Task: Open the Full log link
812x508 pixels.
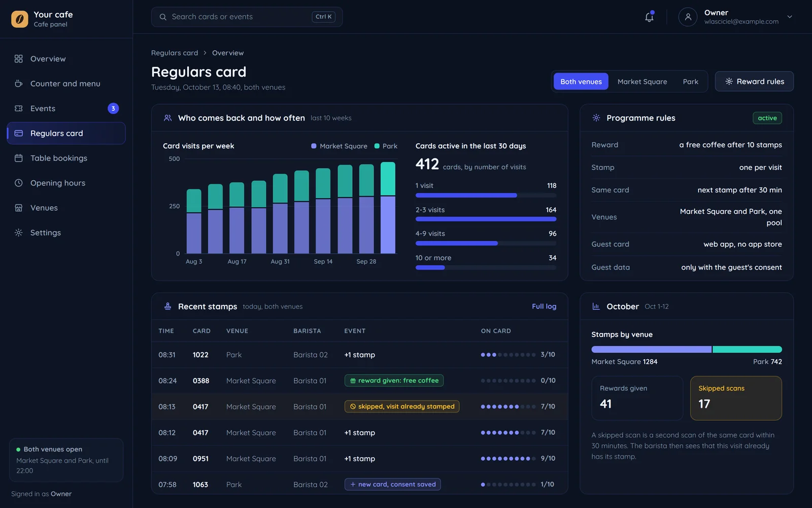Action: click(544, 306)
